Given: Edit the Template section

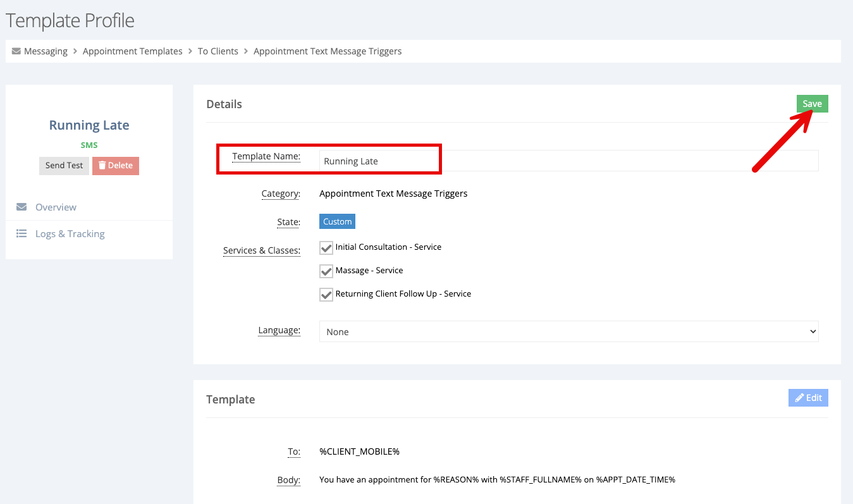Looking at the screenshot, I should pyautogui.click(x=808, y=398).
